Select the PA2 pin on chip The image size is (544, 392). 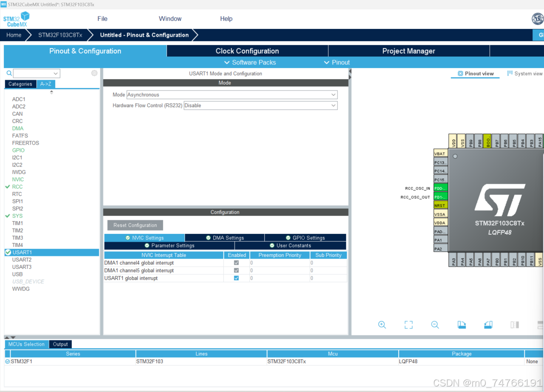(440, 249)
